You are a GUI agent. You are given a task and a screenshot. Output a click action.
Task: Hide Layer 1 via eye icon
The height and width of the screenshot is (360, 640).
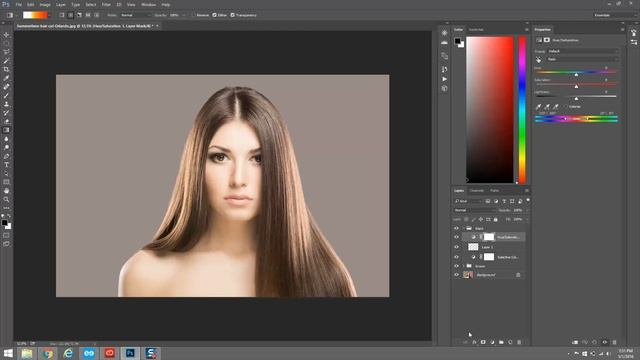pos(456,247)
